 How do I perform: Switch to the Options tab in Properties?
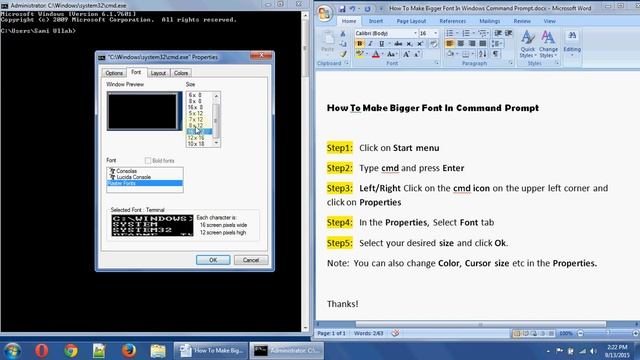114,73
